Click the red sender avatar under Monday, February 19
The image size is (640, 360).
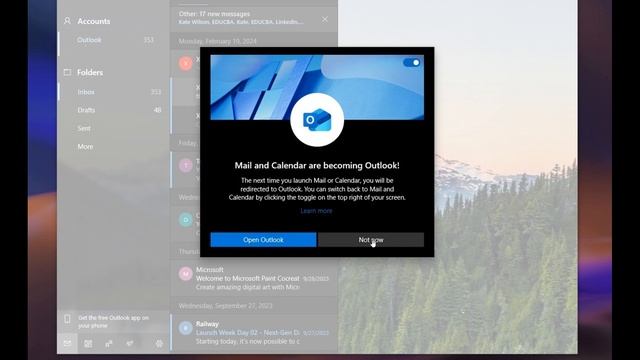186,63
